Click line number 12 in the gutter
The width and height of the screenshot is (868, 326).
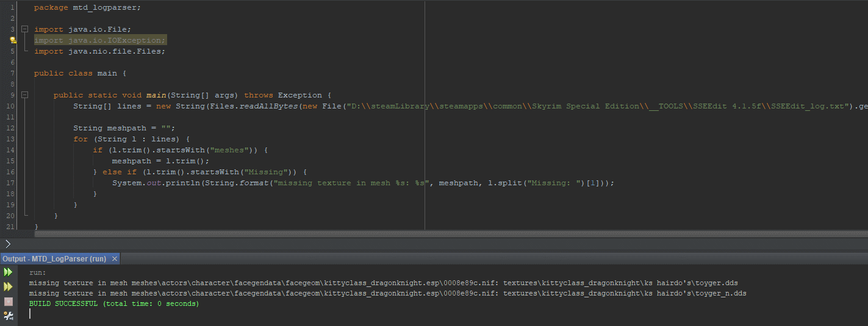pyautogui.click(x=10, y=128)
